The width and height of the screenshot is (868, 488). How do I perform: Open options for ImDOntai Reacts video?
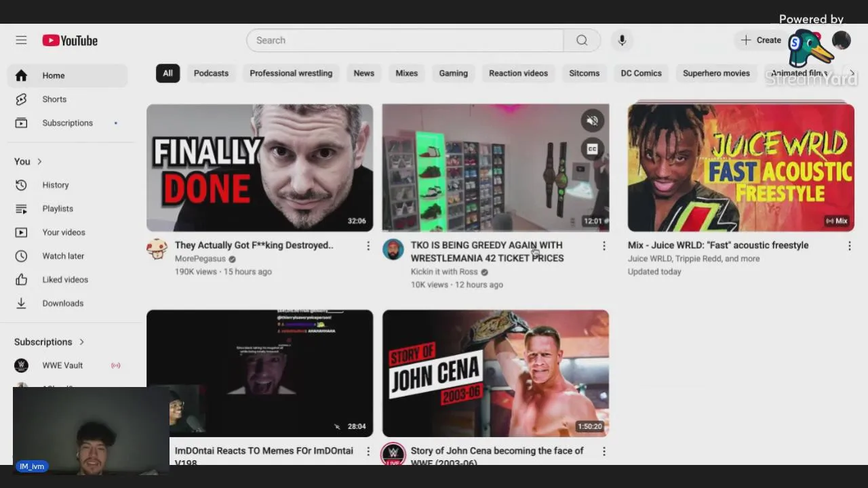pos(368,451)
